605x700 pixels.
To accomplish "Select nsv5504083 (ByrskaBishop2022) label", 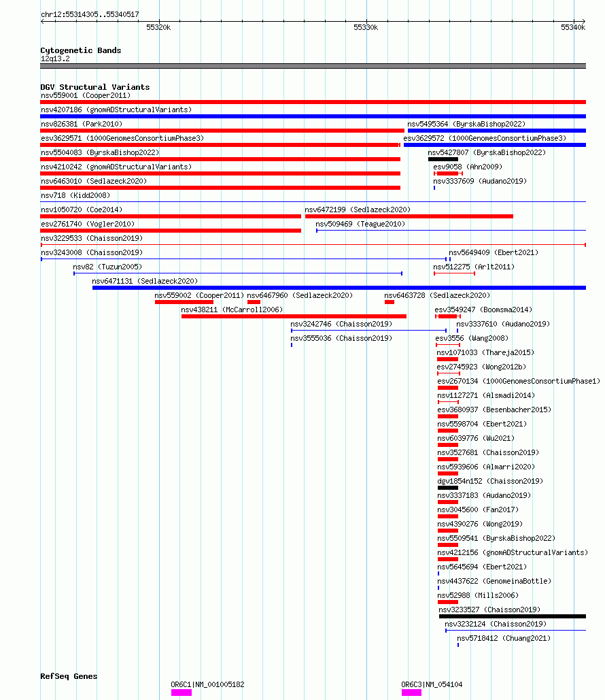I will tap(100, 152).
